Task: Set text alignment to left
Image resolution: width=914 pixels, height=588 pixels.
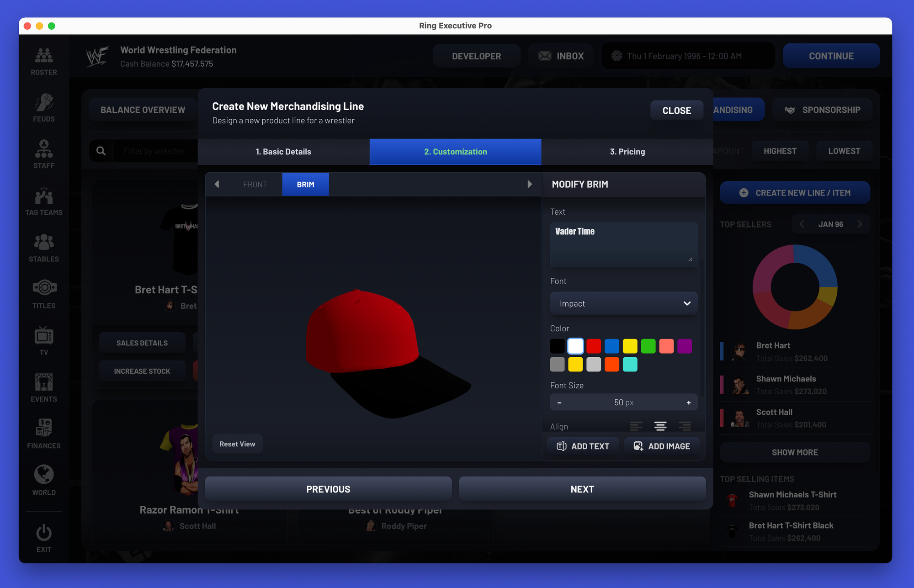Action: [x=636, y=426]
